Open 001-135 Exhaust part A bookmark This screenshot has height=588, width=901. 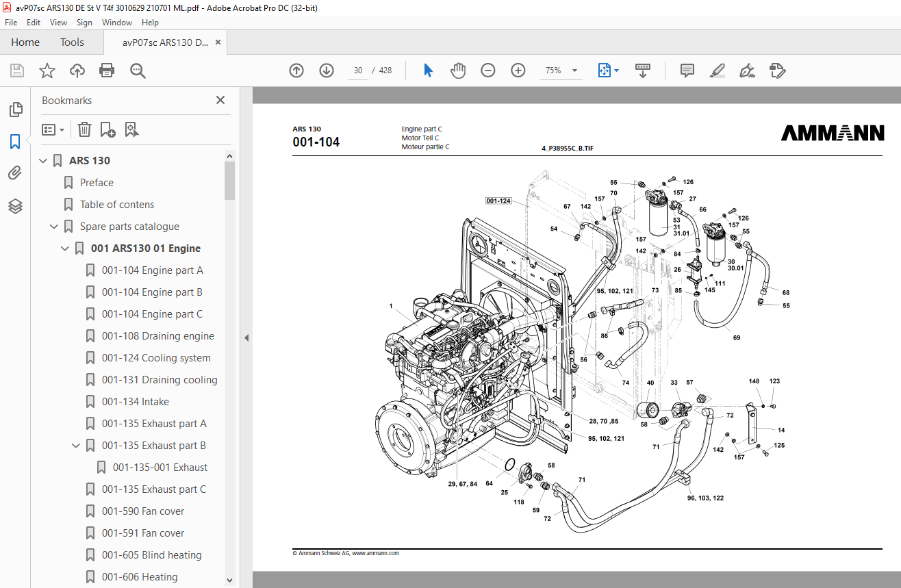click(x=154, y=424)
